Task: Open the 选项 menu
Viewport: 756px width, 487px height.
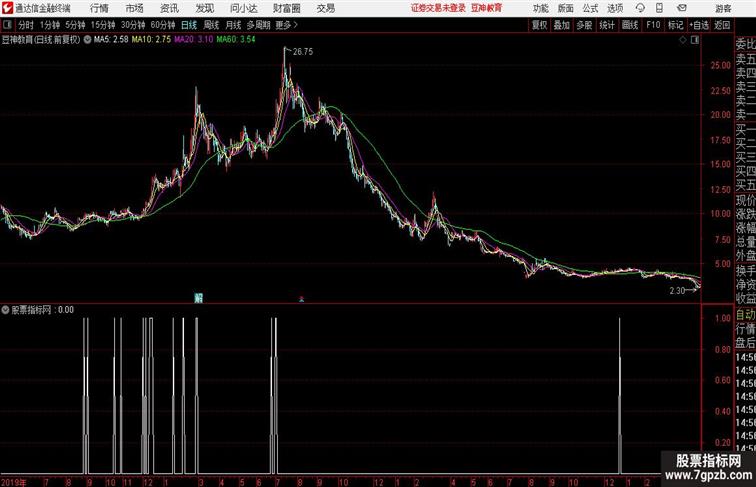Action: pyautogui.click(x=615, y=8)
